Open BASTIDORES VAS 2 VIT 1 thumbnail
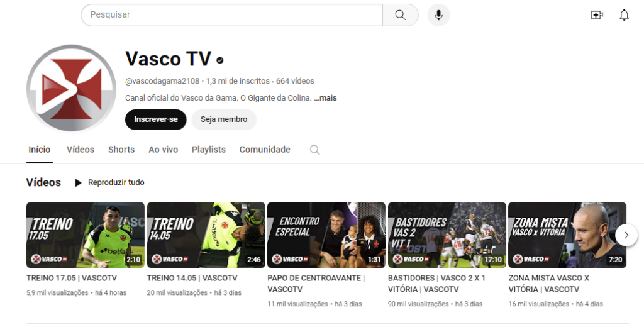This screenshot has width=644, height=332. (x=447, y=235)
